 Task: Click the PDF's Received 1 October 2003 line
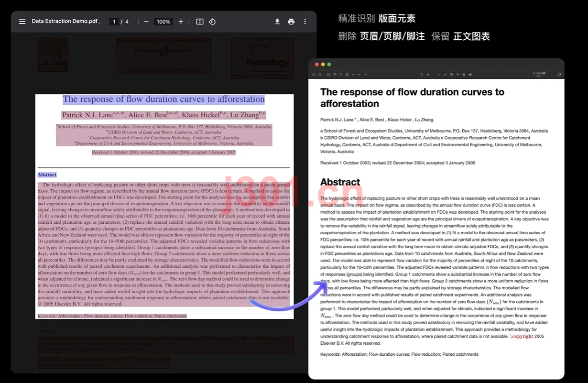tap(163, 153)
